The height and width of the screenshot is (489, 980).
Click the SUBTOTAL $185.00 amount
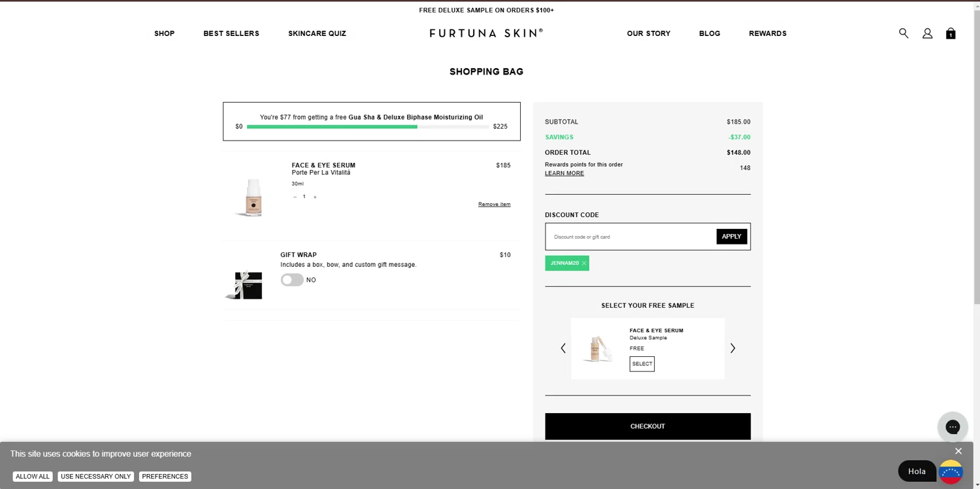[738, 122]
